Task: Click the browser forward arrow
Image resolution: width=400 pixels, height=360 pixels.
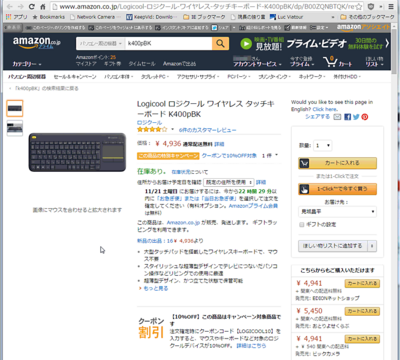Action: point(20,6)
